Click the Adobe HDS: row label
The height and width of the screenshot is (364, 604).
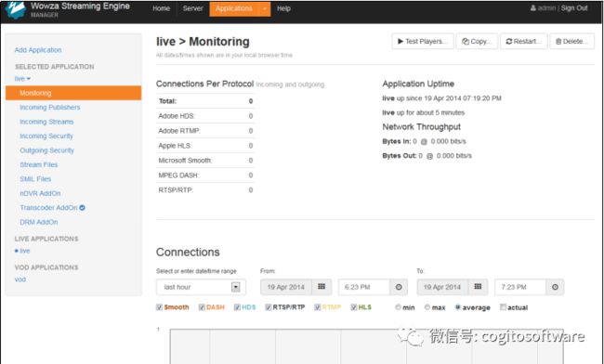(x=177, y=116)
